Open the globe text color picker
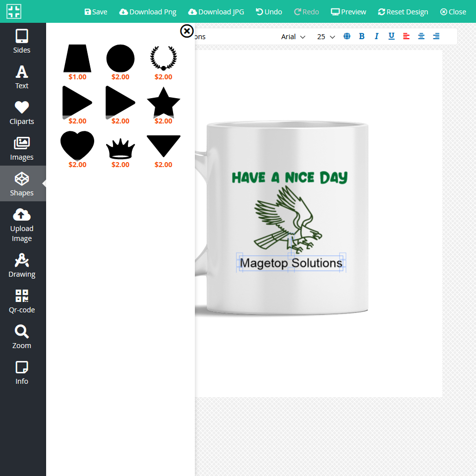 pyautogui.click(x=347, y=36)
